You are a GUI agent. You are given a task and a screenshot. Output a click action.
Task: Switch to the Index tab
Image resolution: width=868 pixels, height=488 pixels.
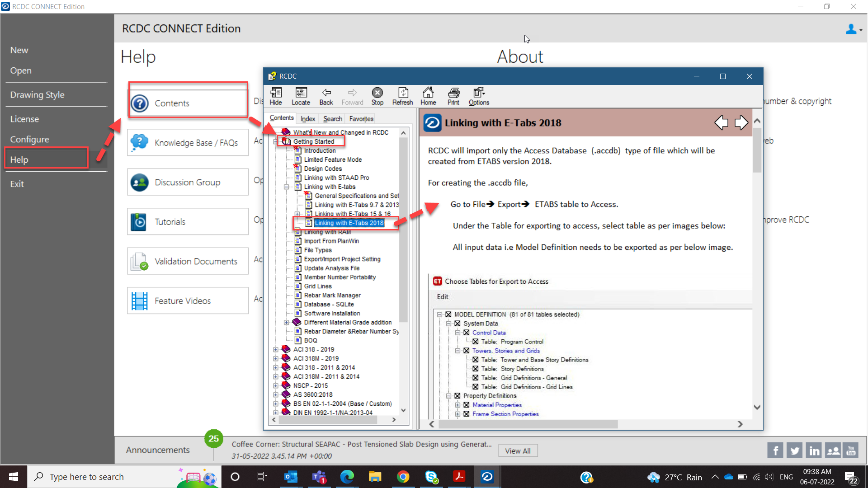[308, 119]
